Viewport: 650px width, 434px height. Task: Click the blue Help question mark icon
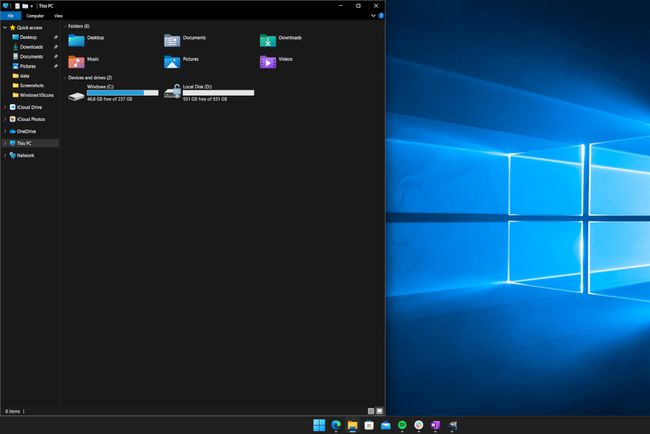point(381,16)
